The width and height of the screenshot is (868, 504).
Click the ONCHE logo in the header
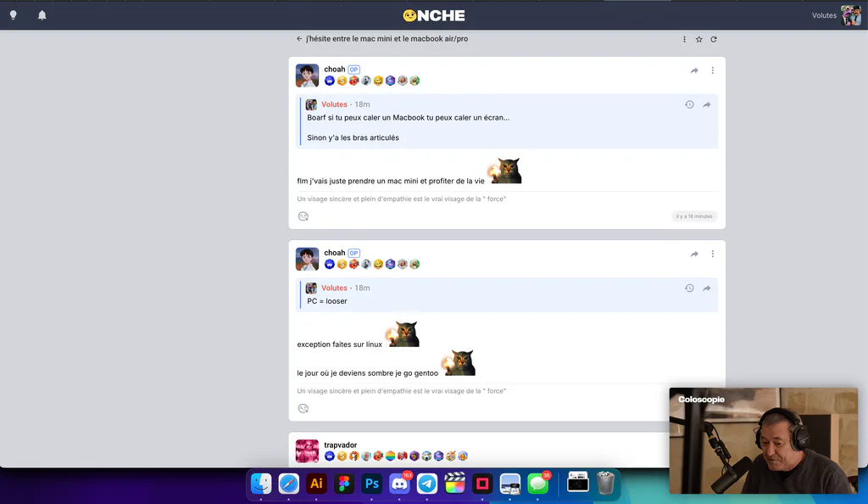tap(434, 15)
